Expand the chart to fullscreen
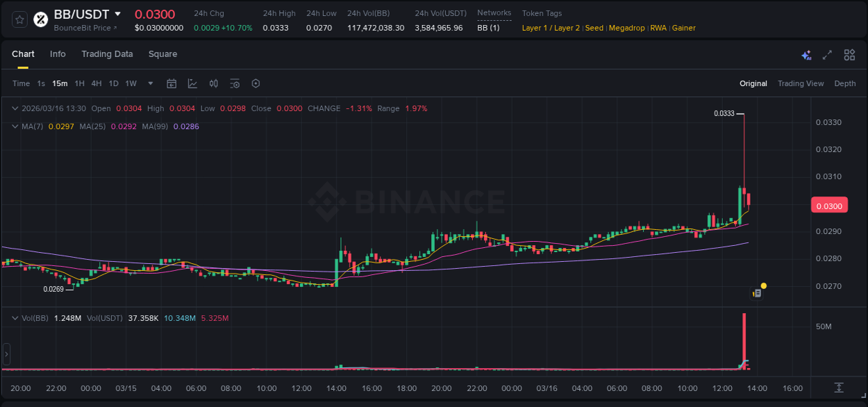 [x=826, y=54]
